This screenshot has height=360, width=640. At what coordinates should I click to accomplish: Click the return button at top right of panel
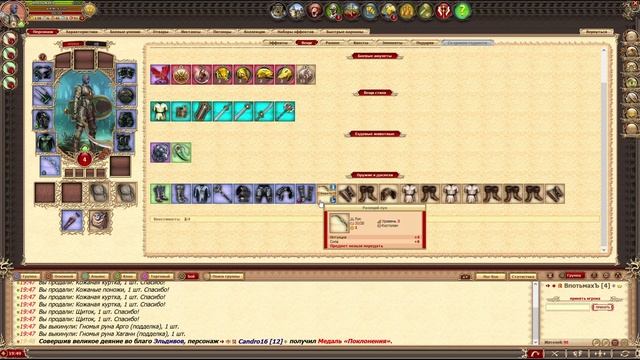coord(596,31)
